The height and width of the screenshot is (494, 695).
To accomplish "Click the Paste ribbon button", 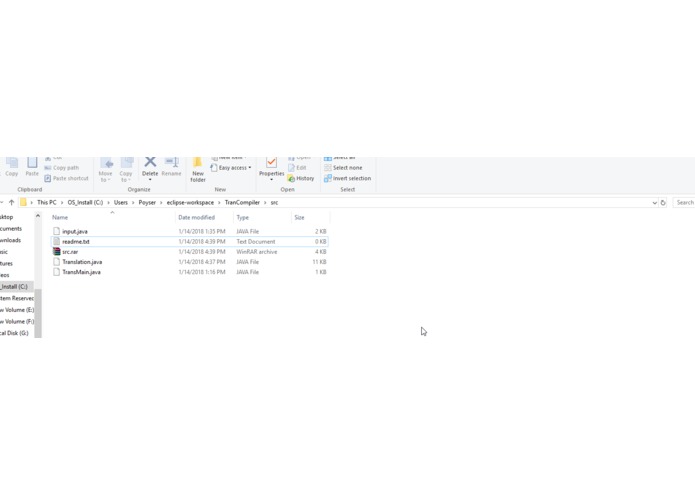I will (x=32, y=167).
